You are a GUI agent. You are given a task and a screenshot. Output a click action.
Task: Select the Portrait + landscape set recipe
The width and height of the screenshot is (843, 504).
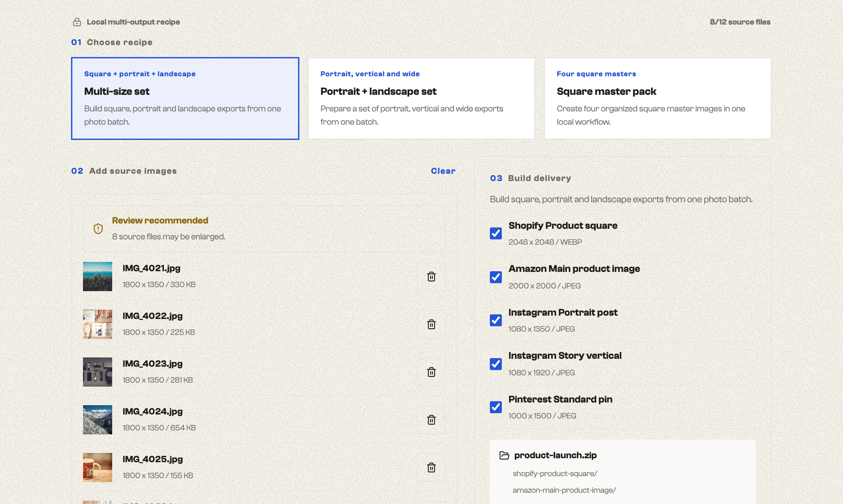(421, 98)
